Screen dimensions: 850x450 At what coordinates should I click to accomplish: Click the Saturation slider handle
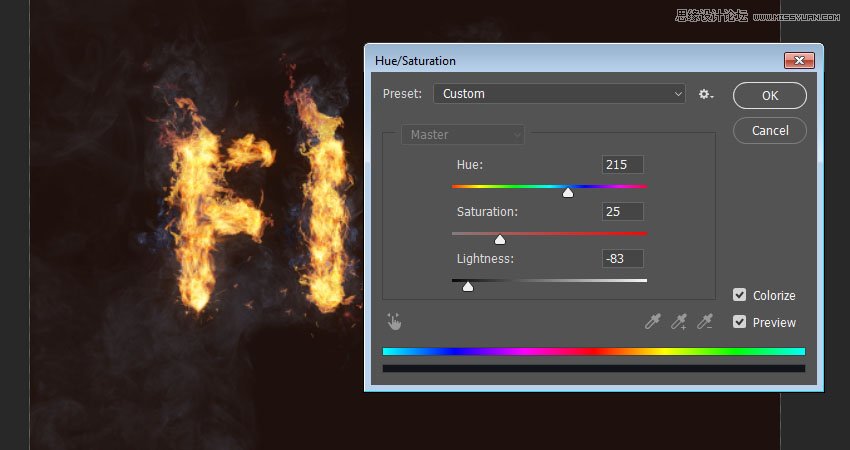coord(500,239)
